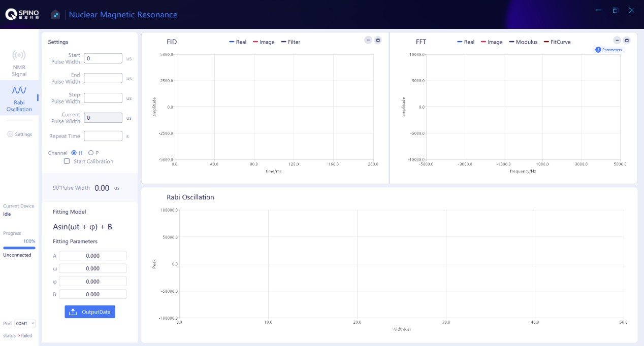The image size is (644, 346).
Task: Click the OutputData button
Action: [x=90, y=312]
